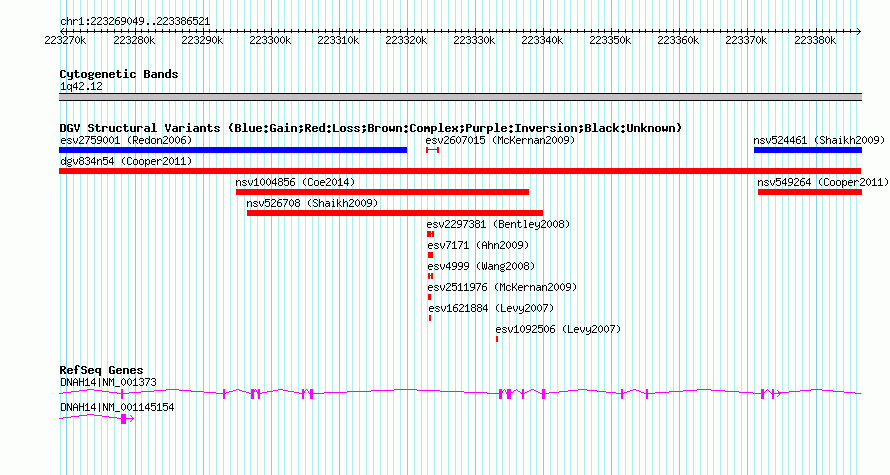Click the esv4999 small red glyph
This screenshot has height=475, width=890.
430,276
